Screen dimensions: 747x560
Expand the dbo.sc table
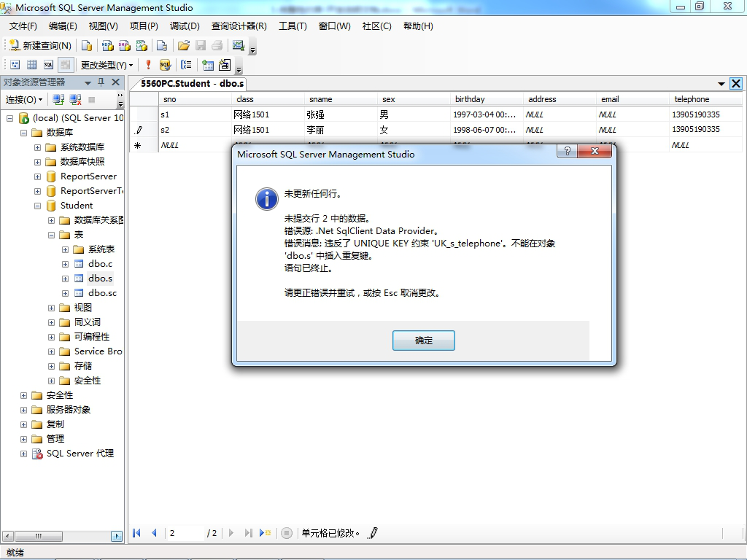pos(65,293)
